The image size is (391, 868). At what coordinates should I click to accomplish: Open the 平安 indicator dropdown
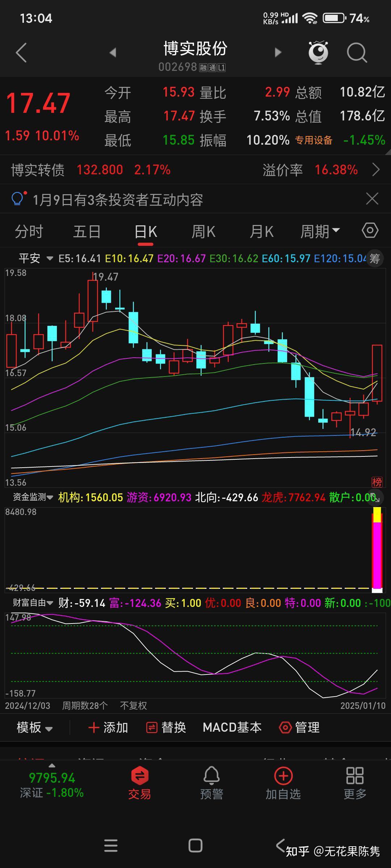pos(35,259)
